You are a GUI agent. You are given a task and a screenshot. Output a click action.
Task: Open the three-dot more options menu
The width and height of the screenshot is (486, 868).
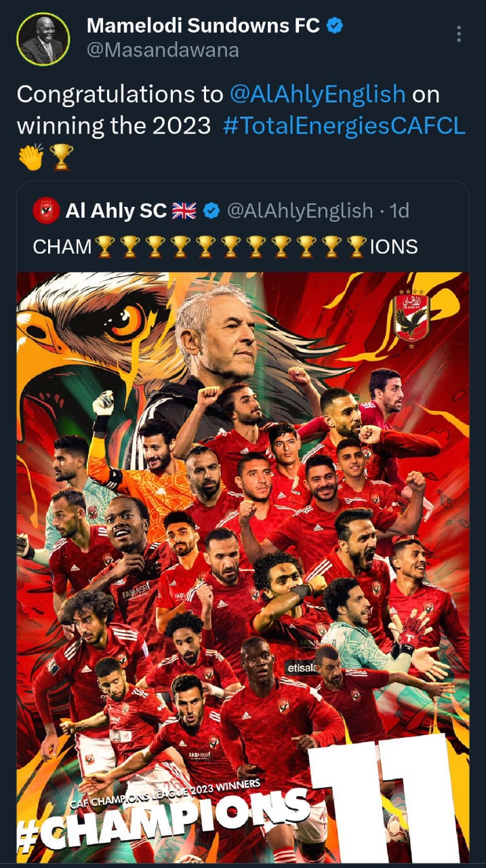point(459,34)
